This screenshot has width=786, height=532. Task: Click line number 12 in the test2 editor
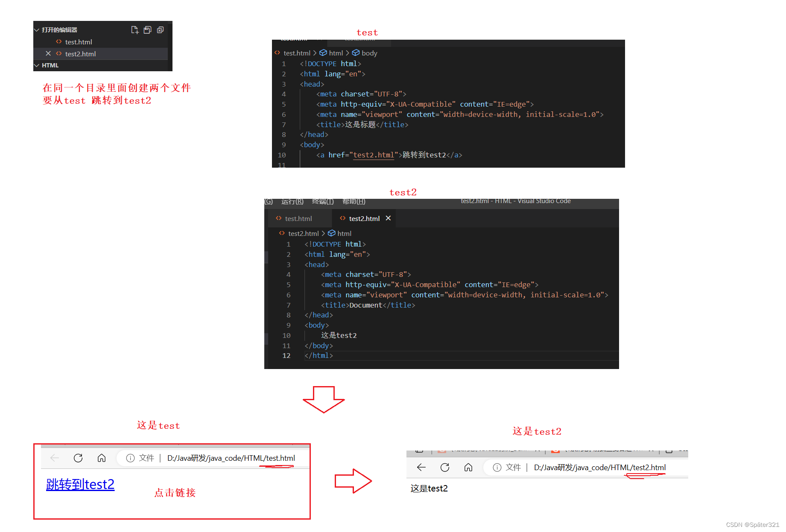coord(286,355)
